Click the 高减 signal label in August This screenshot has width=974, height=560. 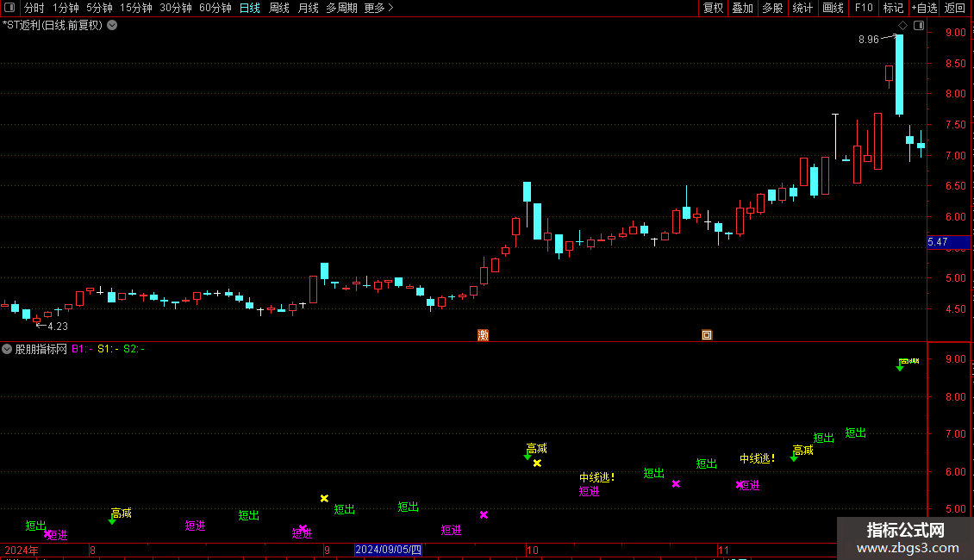coord(122,513)
